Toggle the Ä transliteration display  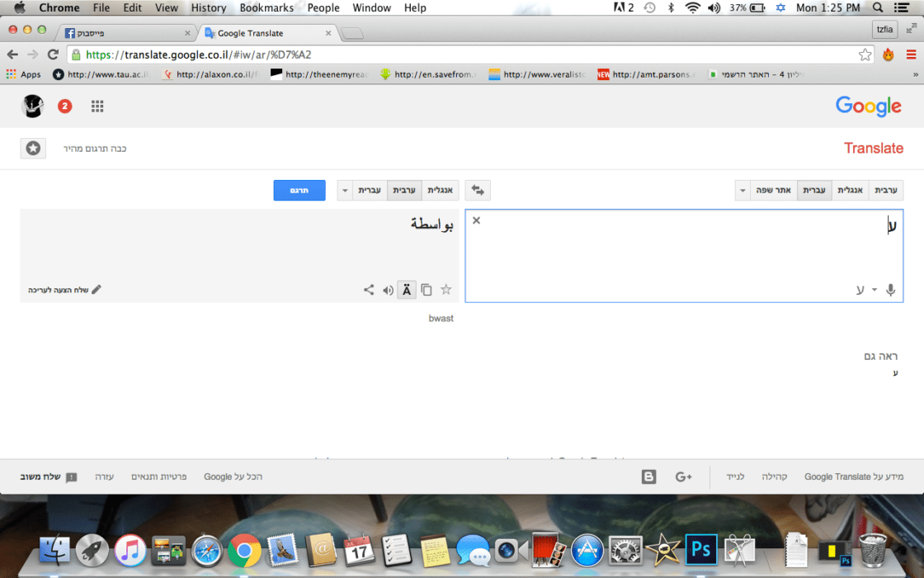click(x=407, y=290)
